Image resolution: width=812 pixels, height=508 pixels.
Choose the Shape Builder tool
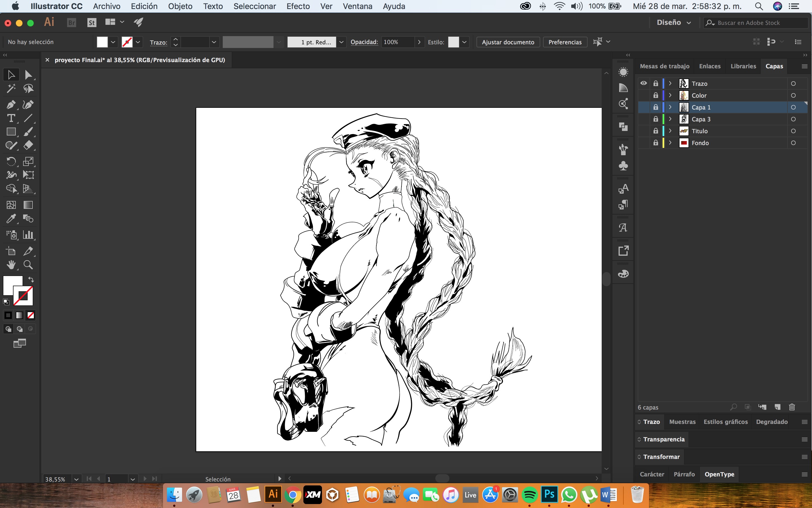11,189
